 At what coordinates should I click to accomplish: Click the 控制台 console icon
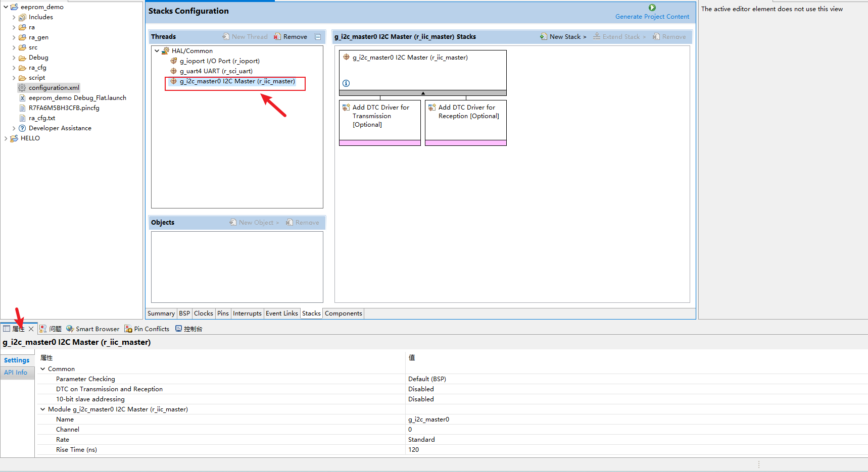[x=178, y=329]
